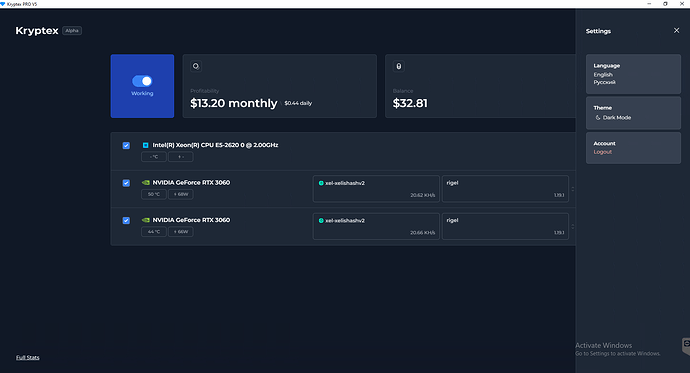
Task: Click the 44 °C temperature badge
Action: [x=154, y=231]
